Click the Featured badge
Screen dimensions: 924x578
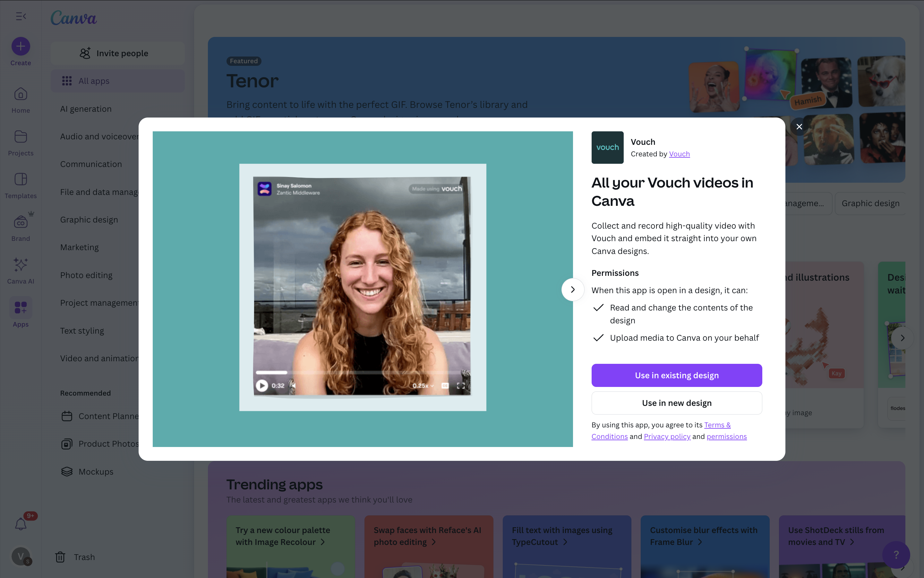point(244,61)
